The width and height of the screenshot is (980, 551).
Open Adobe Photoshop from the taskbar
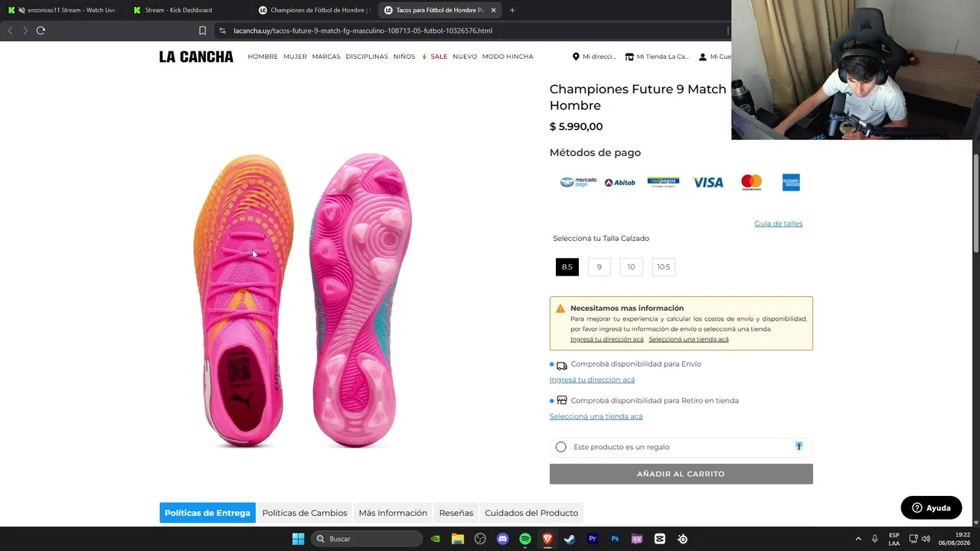click(x=615, y=539)
